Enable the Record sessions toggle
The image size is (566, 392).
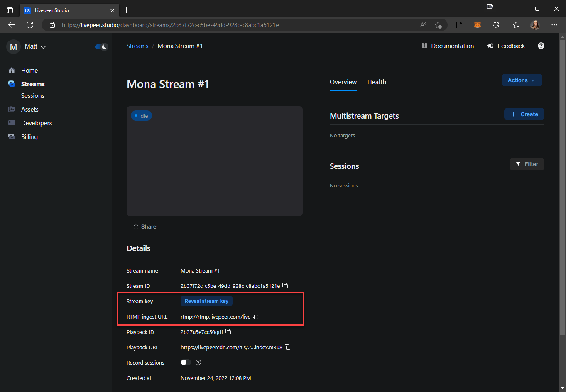(x=186, y=363)
